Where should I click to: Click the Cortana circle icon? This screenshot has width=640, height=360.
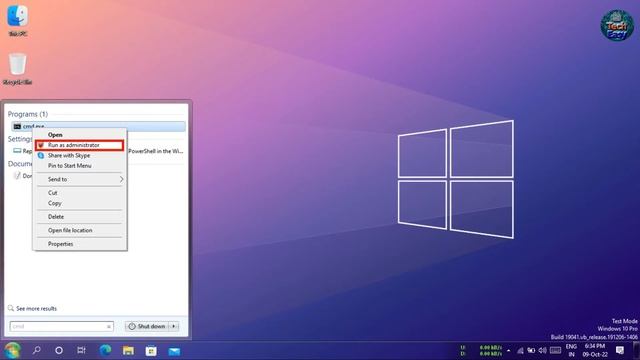(x=59, y=350)
